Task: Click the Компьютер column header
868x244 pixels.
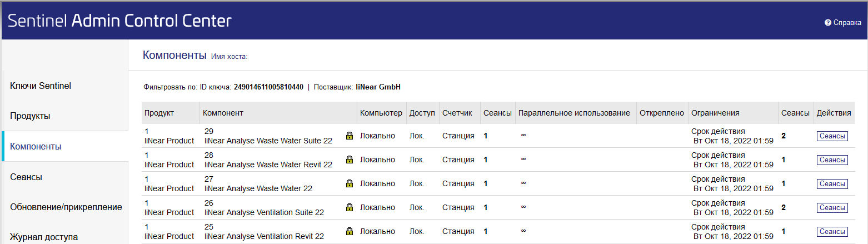Action: pyautogui.click(x=381, y=113)
